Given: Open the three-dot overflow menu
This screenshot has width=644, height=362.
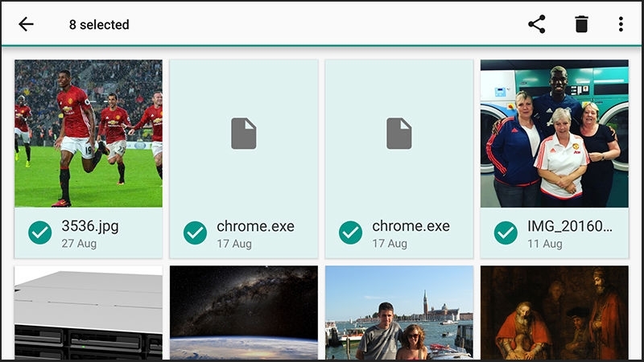Looking at the screenshot, I should click(621, 24).
